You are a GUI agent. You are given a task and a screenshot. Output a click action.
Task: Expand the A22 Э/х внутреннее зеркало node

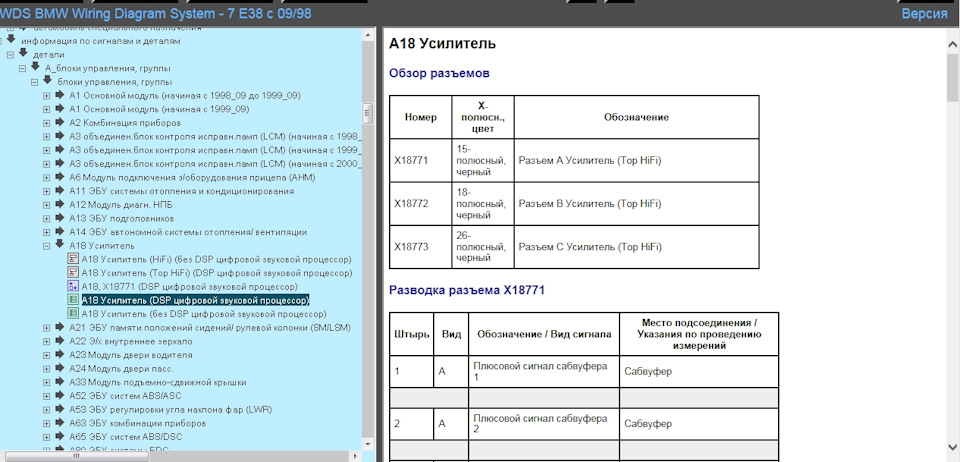pyautogui.click(x=47, y=341)
